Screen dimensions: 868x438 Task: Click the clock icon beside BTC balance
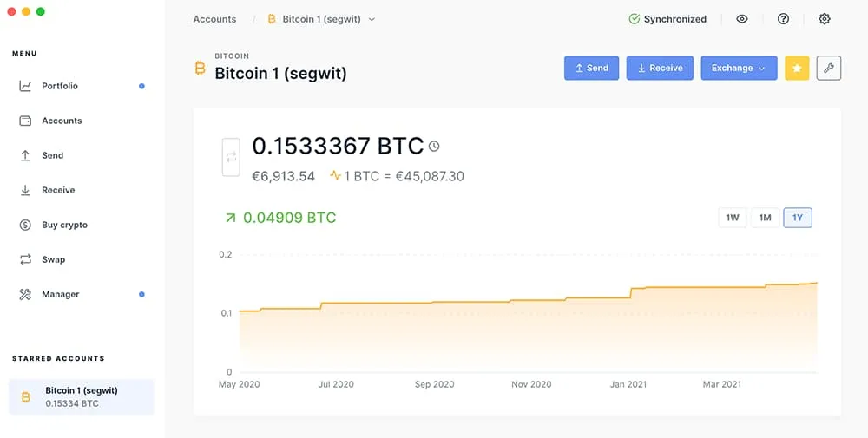(434, 146)
